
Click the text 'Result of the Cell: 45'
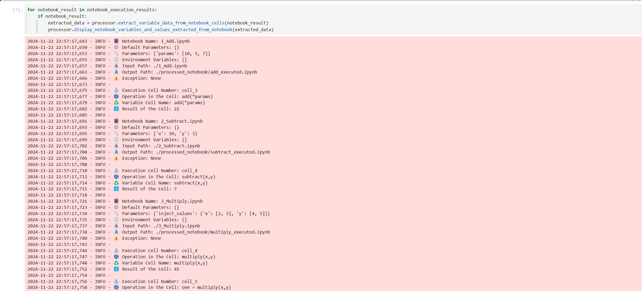tap(151, 269)
